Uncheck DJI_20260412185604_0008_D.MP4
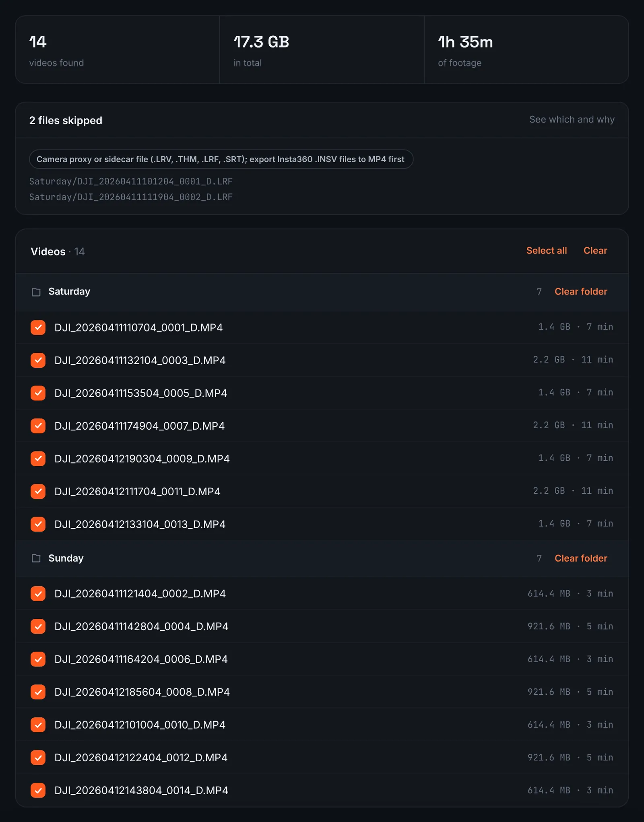The height and width of the screenshot is (822, 644). [38, 692]
